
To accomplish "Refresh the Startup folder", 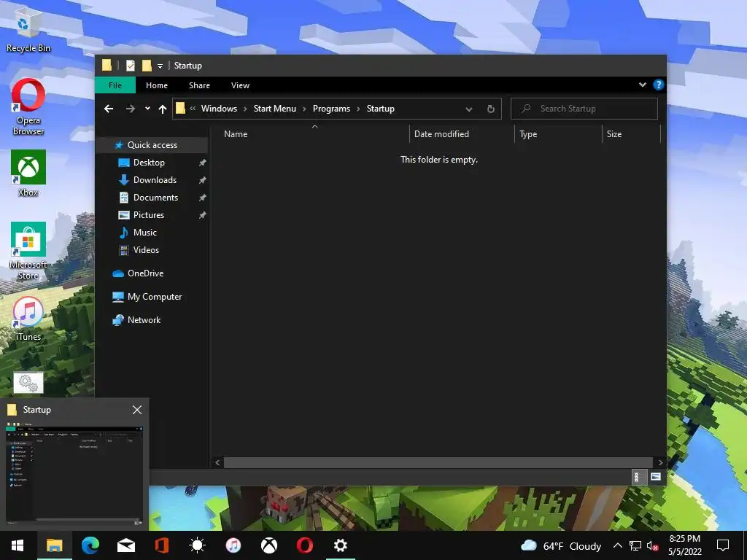I will point(491,109).
